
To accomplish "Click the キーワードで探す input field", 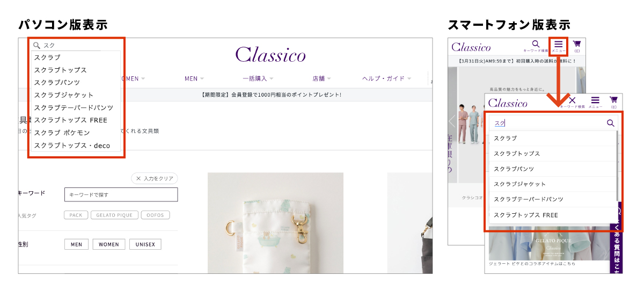I will (x=121, y=194).
